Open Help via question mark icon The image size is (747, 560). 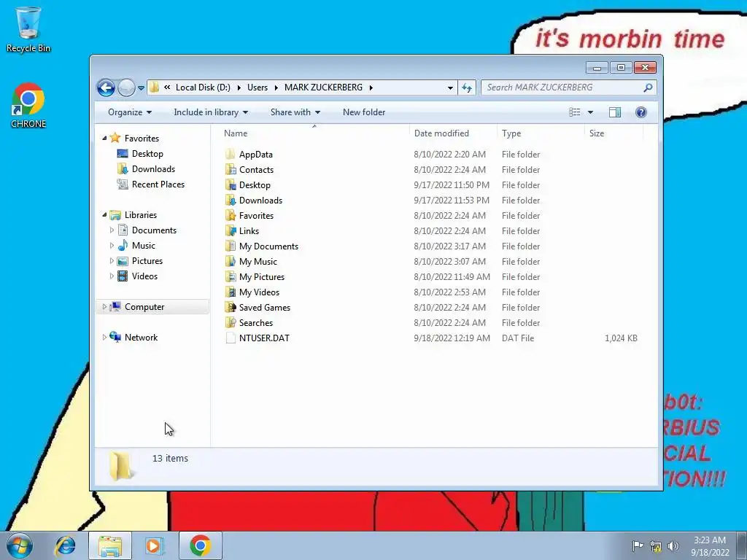coord(640,112)
